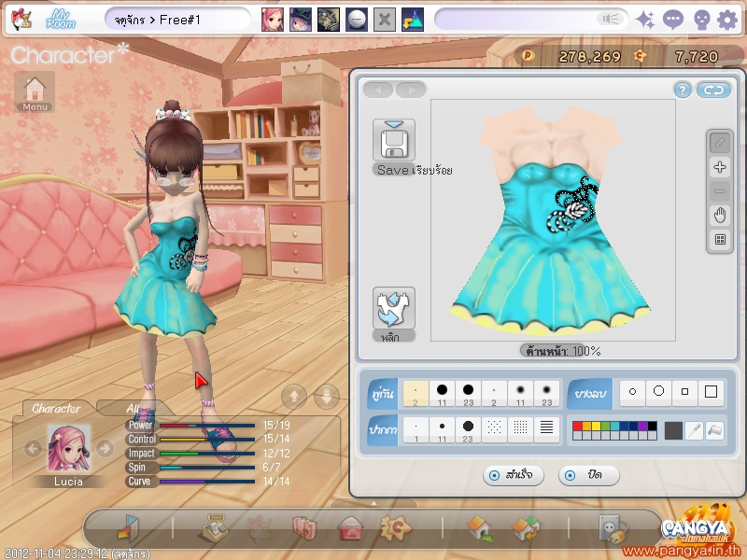
Task: Open the My Room icon
Action: pos(61,20)
